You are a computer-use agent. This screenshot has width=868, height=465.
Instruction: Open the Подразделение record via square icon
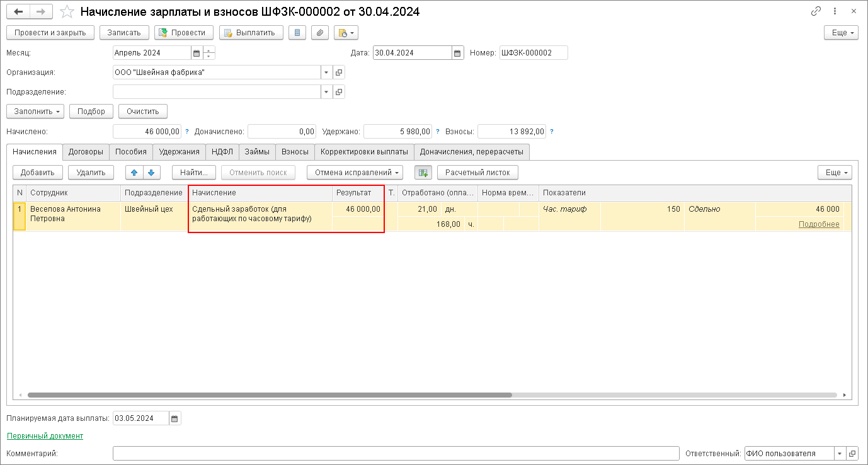[x=339, y=92]
